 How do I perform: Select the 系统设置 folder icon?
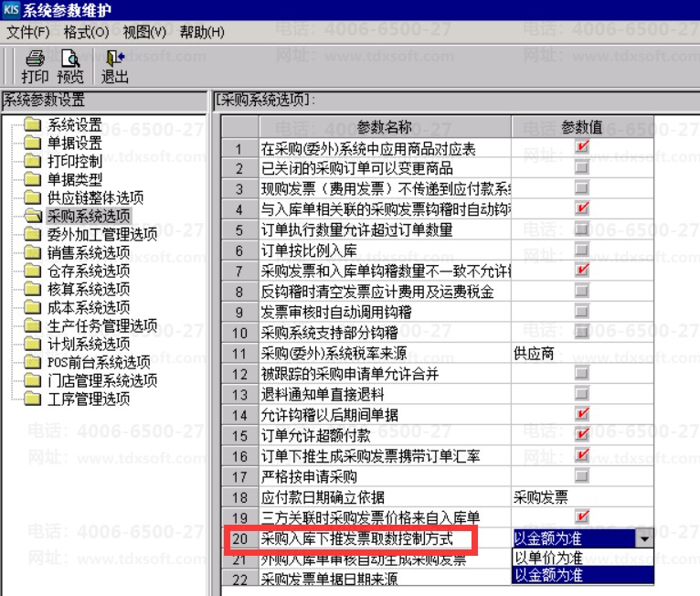tap(32, 123)
